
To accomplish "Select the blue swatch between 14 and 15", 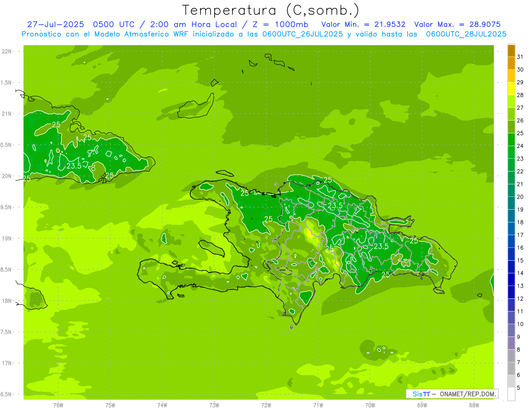I will pos(511,266).
